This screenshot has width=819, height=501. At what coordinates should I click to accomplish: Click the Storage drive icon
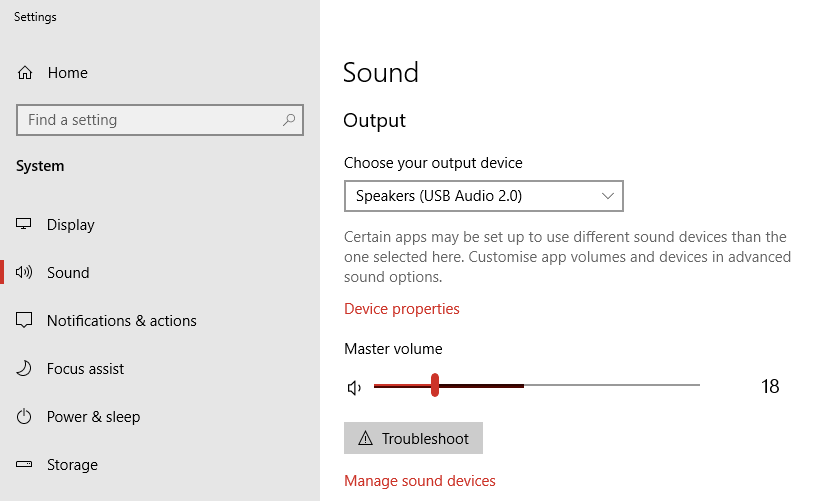(x=24, y=464)
